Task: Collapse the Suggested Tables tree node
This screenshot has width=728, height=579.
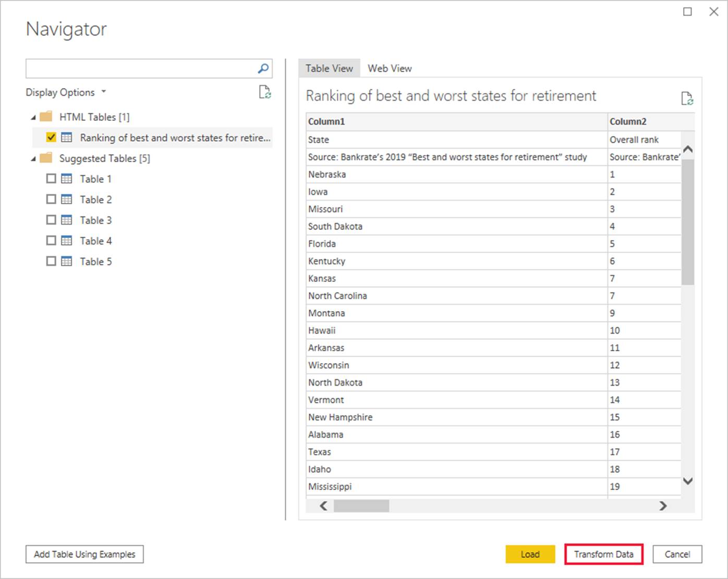Action: pyautogui.click(x=33, y=159)
